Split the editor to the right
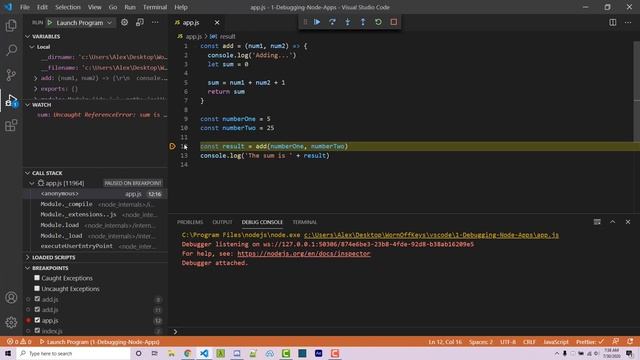This screenshot has height=360, width=640. [613, 22]
